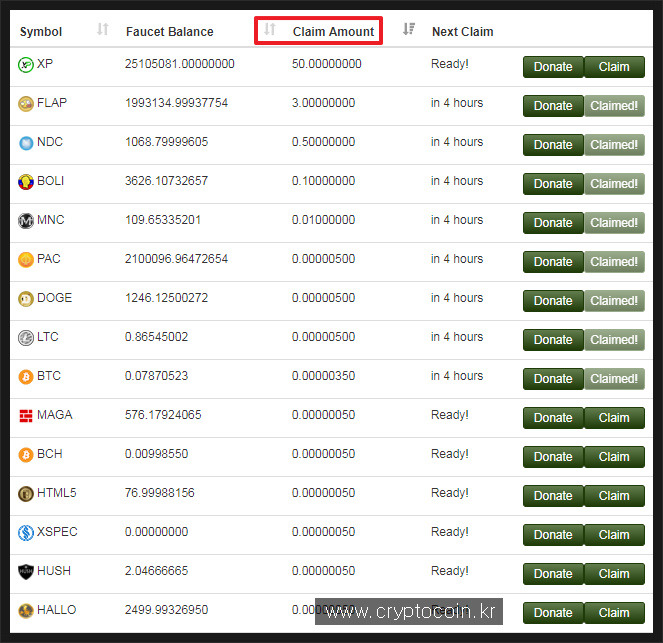Donate to the BTC faucet
Image resolution: width=663 pixels, height=643 pixels.
553,379
